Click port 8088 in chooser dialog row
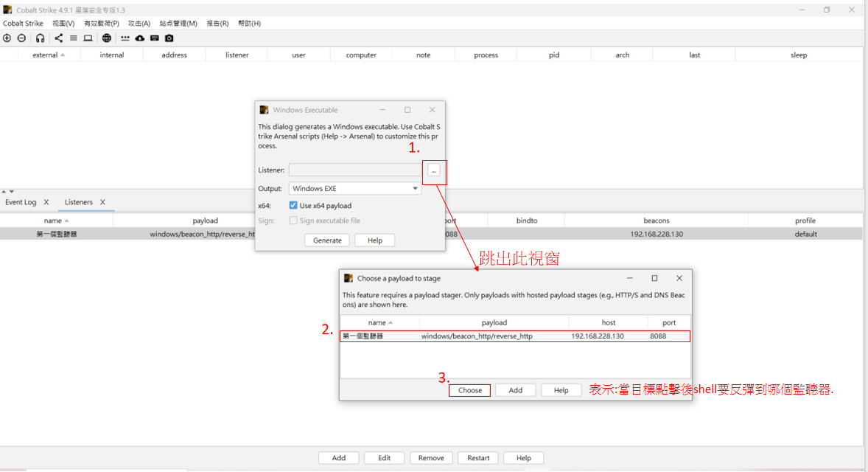868x472 pixels. [658, 336]
